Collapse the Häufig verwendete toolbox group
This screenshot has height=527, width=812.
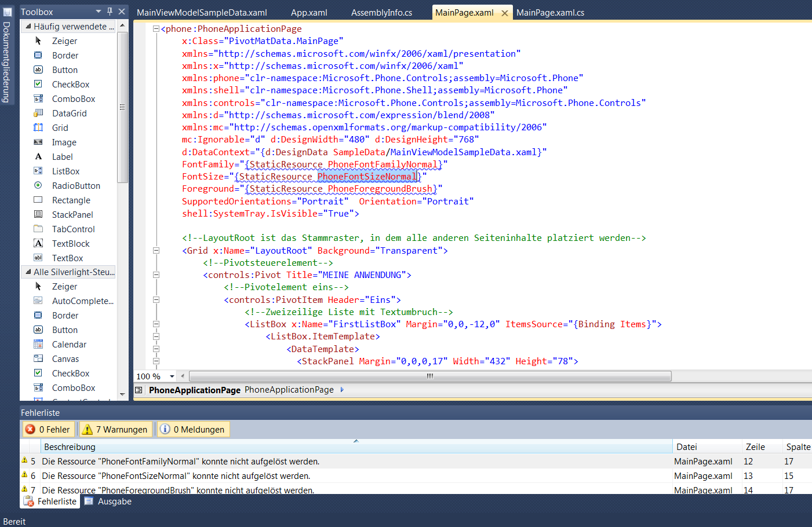(28, 26)
